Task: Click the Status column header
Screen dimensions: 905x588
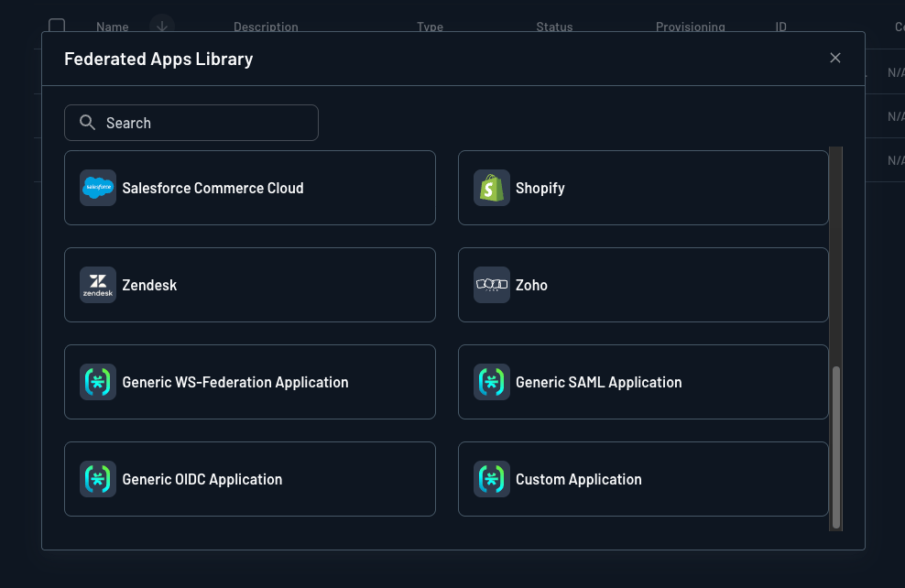Action: (x=554, y=27)
